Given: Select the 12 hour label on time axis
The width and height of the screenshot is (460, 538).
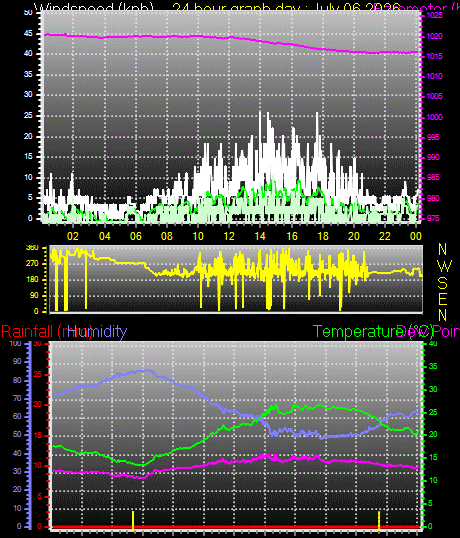Looking at the screenshot, I should [229, 236].
